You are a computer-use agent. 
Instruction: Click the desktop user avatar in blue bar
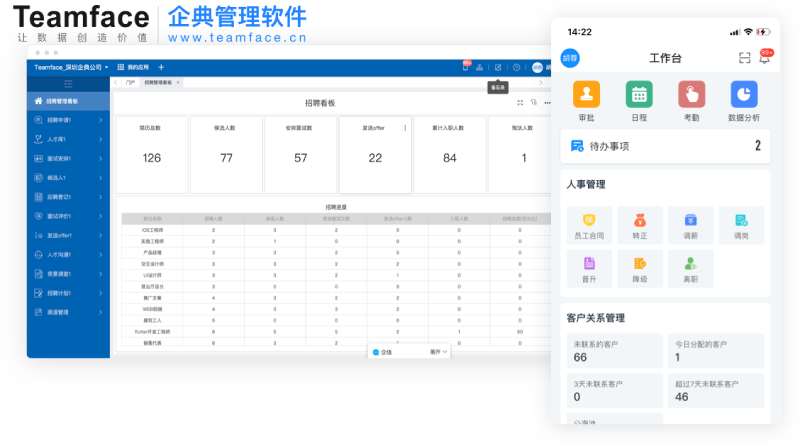(537, 67)
